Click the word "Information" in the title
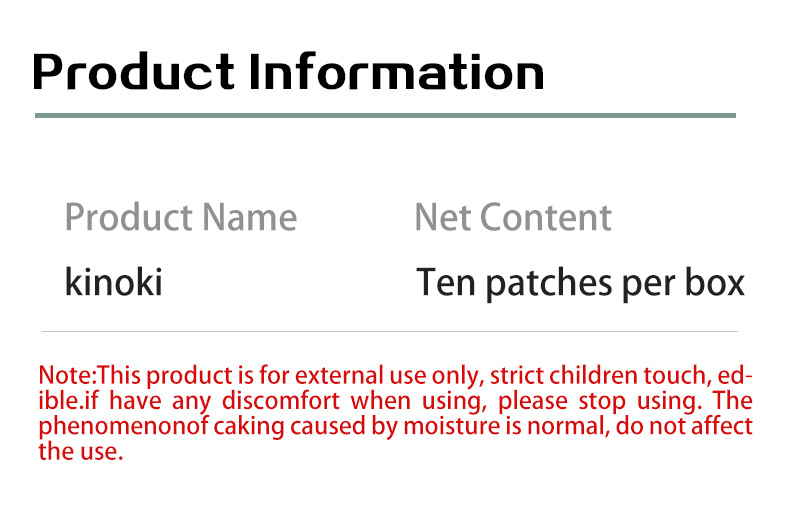This screenshot has height=508, width=790. tap(396, 72)
